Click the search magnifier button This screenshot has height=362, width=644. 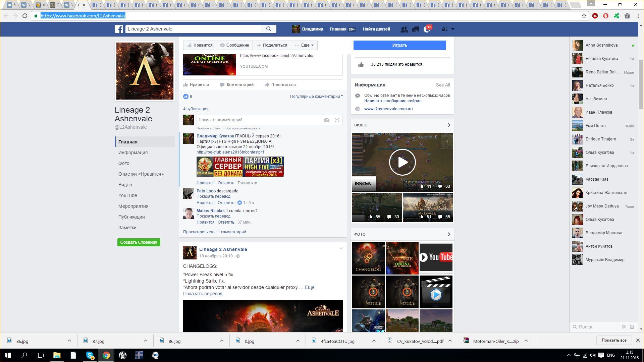pos(268,29)
